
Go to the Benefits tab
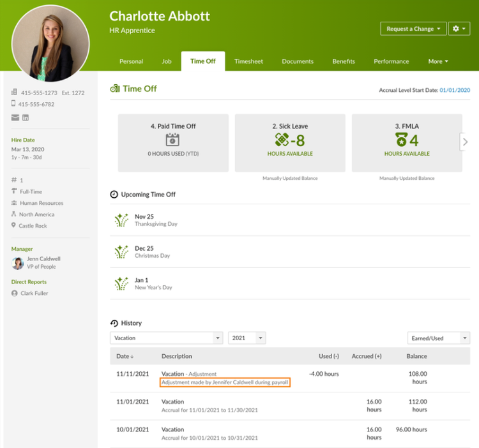pos(344,61)
